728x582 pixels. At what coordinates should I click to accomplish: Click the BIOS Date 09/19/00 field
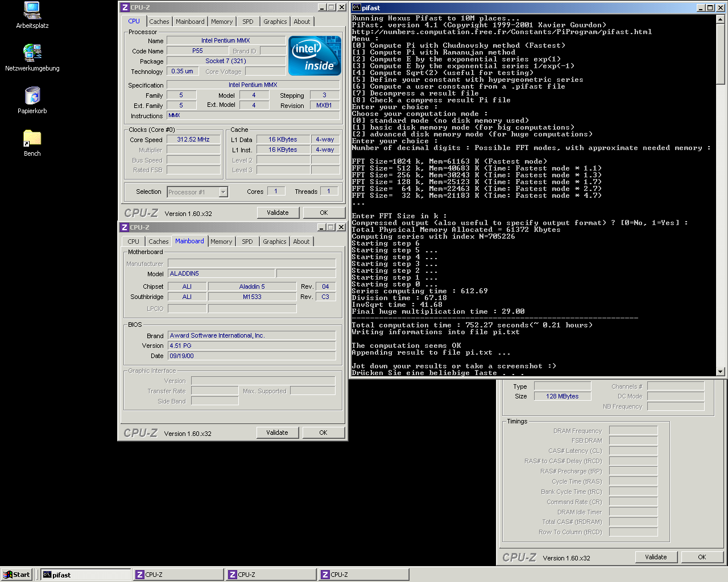(x=251, y=356)
